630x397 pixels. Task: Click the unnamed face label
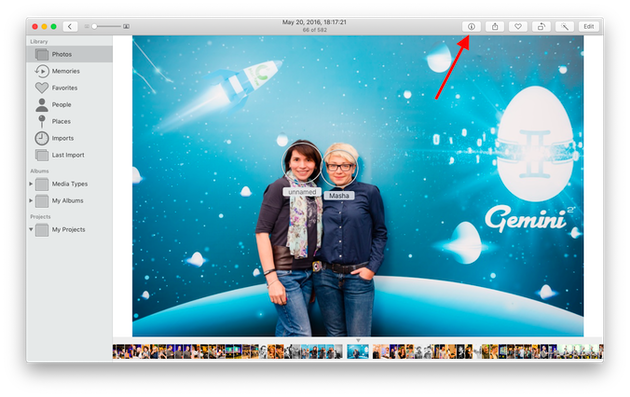point(302,192)
